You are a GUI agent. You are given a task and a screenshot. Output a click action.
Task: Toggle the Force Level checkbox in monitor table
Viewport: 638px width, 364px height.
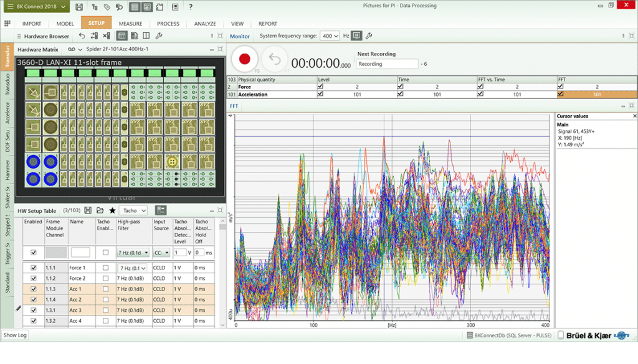(321, 87)
